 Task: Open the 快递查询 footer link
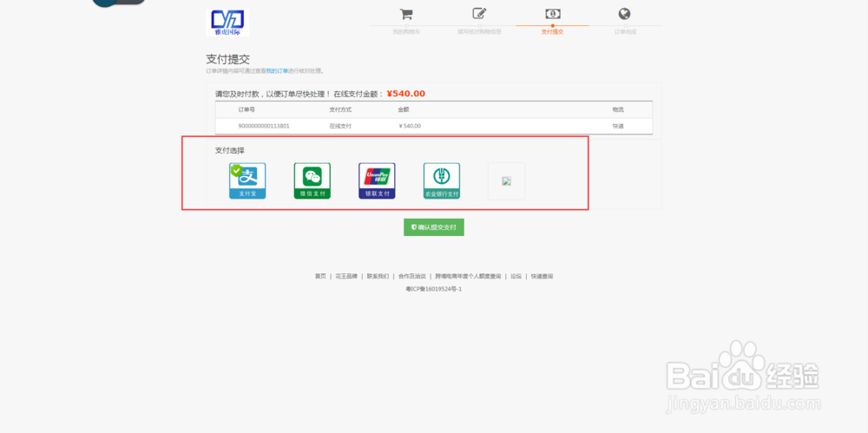pos(542,276)
